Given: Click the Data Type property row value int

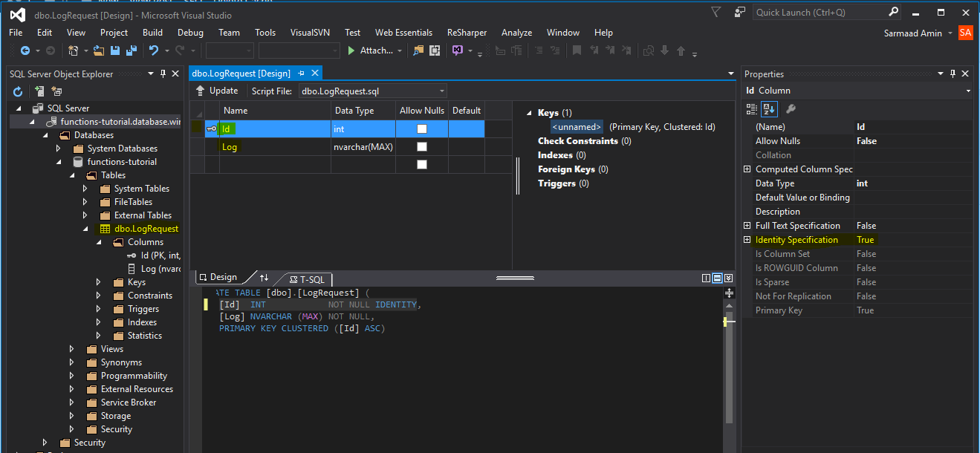Looking at the screenshot, I should click(x=913, y=183).
